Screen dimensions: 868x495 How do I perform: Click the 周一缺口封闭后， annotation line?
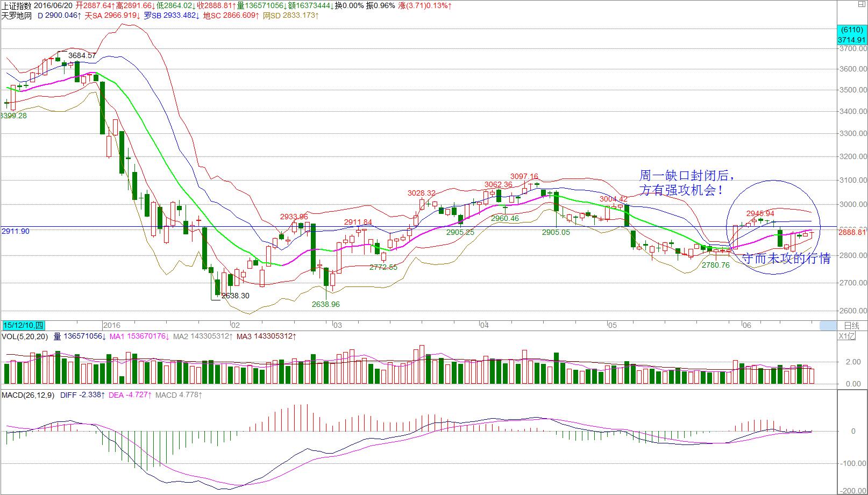(687, 176)
